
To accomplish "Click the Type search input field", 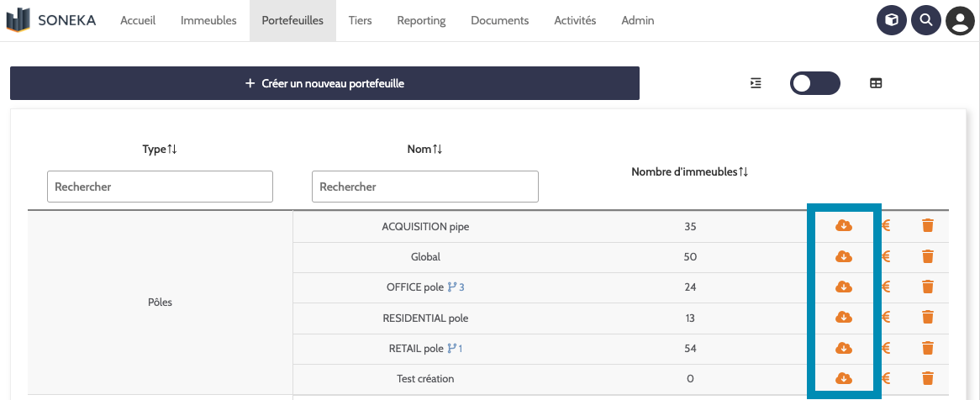I will [160, 187].
